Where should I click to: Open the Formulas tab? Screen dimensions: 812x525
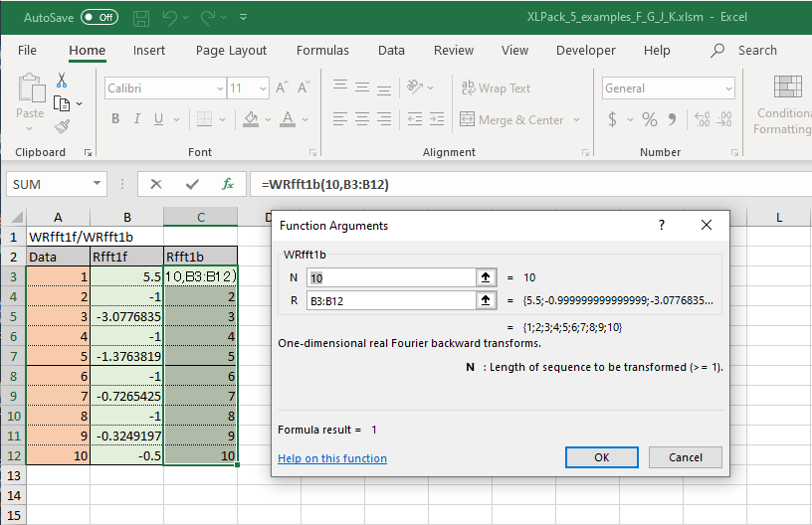coord(322,50)
